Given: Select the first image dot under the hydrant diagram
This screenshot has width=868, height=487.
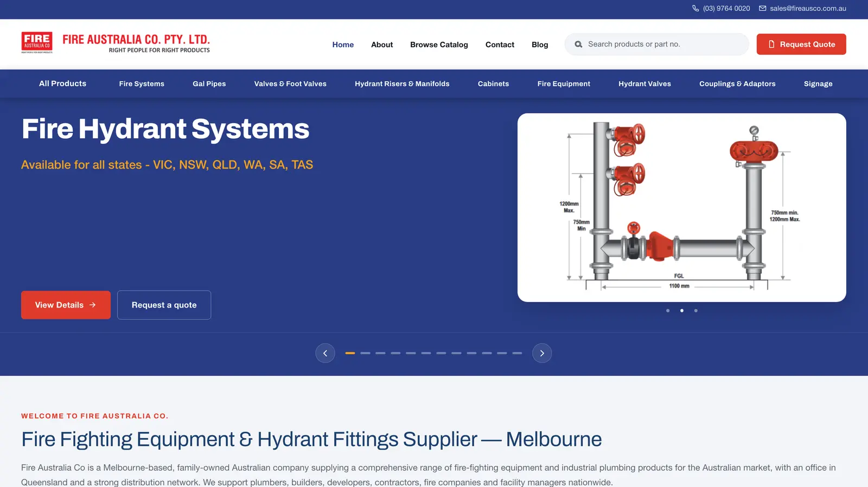Looking at the screenshot, I should click(668, 311).
